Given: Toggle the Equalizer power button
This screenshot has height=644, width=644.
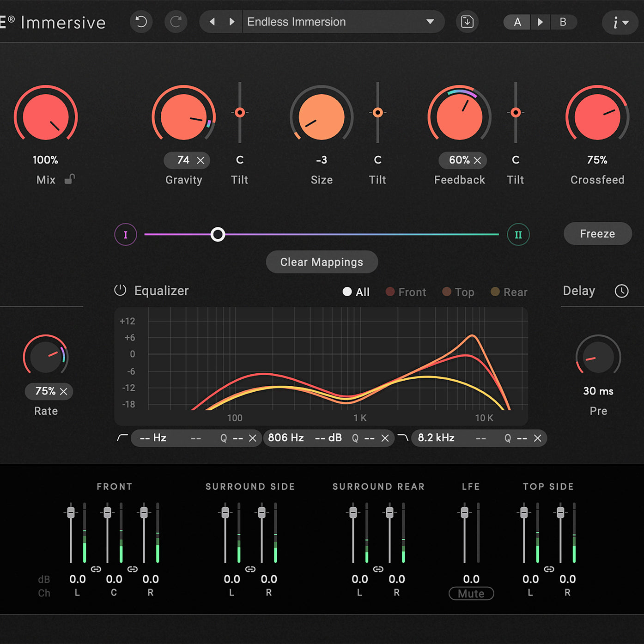Looking at the screenshot, I should [120, 290].
